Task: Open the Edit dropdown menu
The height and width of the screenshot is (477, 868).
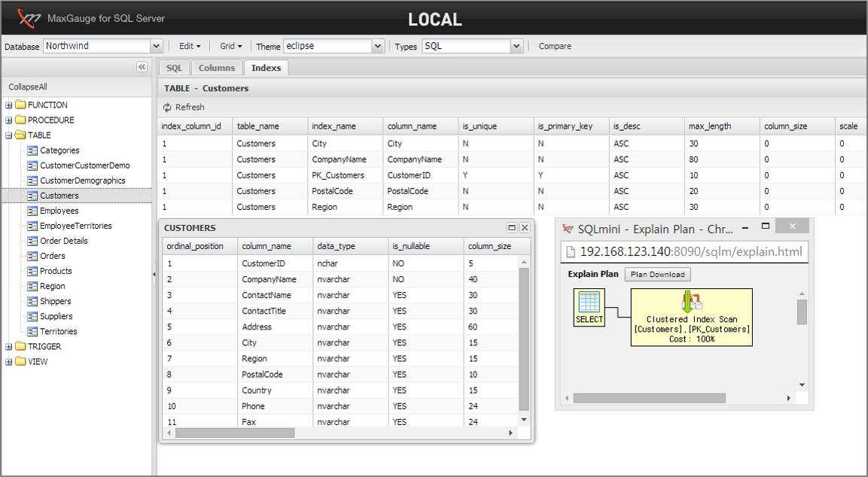Action: pos(190,46)
